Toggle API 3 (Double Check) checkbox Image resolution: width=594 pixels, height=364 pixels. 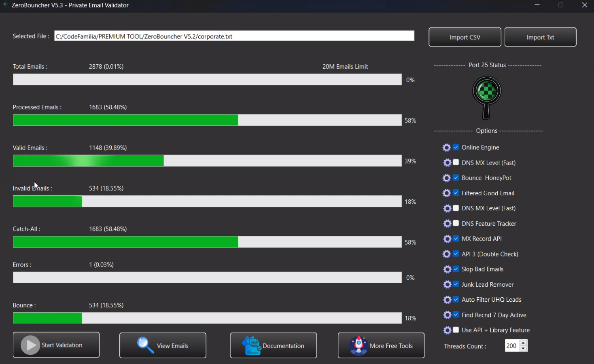[x=456, y=254]
